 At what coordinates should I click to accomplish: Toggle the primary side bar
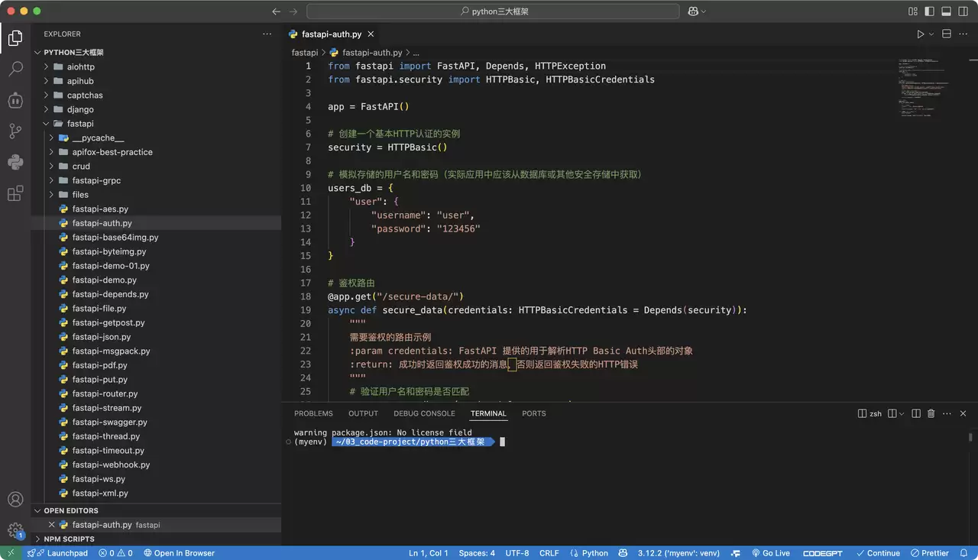[x=929, y=11]
